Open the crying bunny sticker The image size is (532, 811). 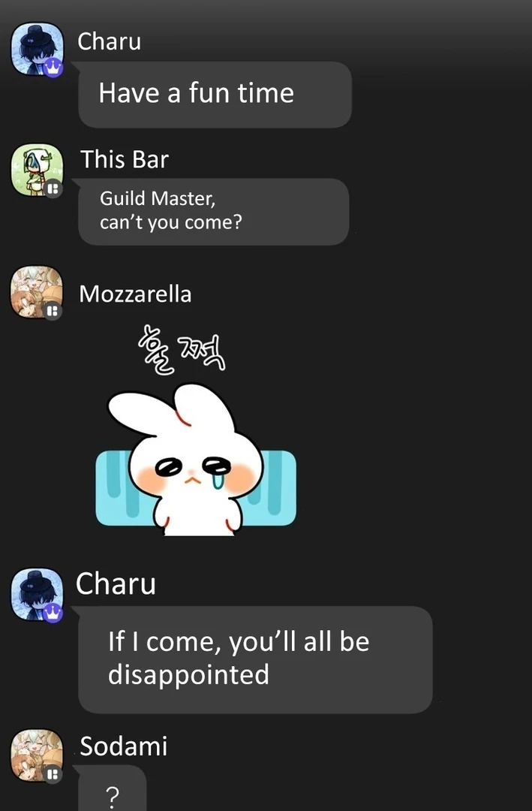click(196, 430)
